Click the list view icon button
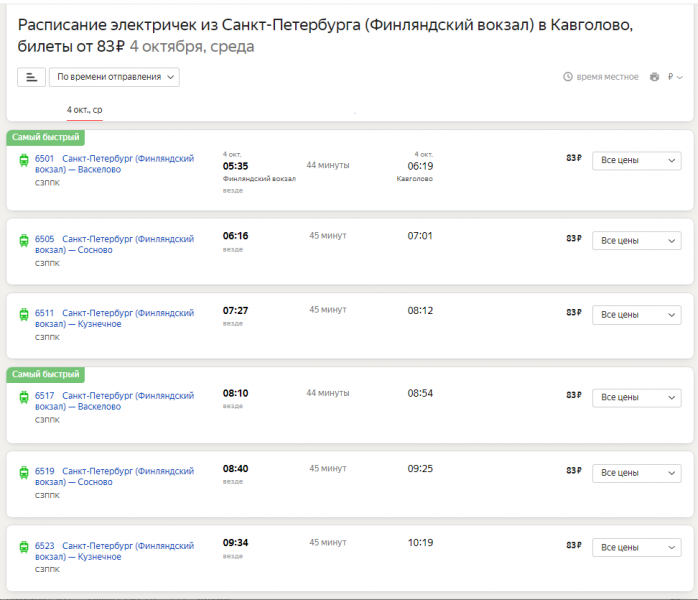This screenshot has height=600, width=698. (x=31, y=77)
